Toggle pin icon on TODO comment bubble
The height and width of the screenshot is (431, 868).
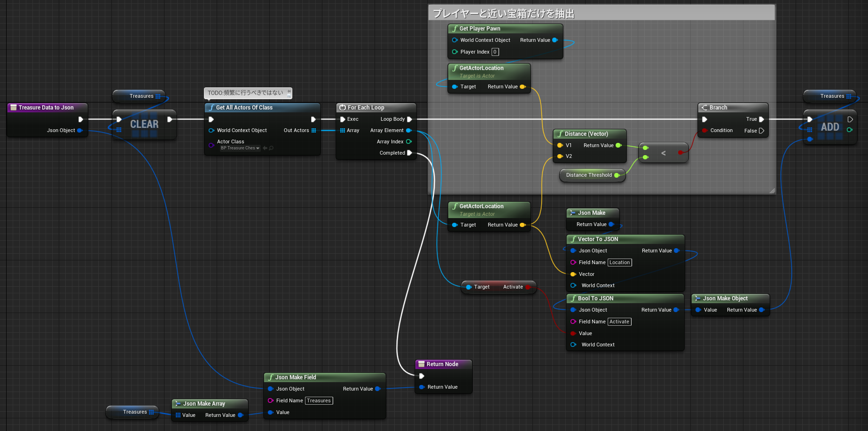289,91
